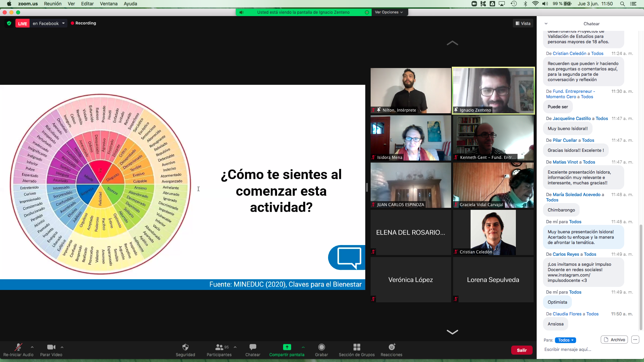644x362 pixels.
Task: Click the Grabar record icon
Action: pyautogui.click(x=321, y=347)
